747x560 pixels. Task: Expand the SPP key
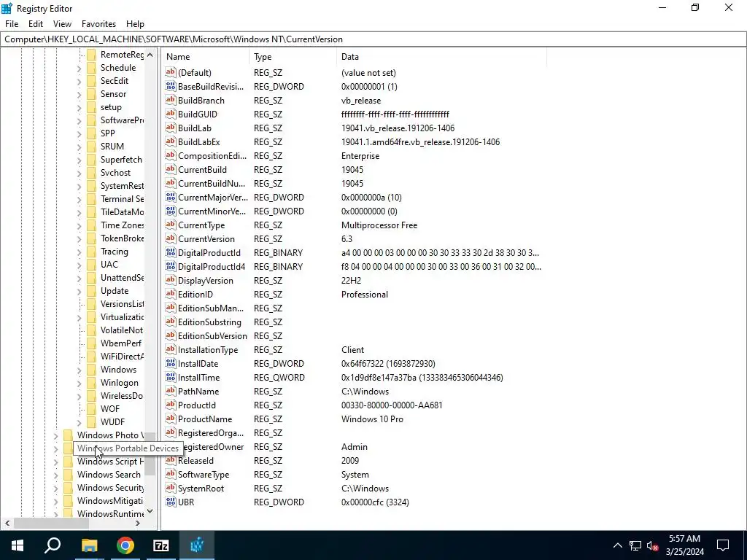(x=79, y=134)
